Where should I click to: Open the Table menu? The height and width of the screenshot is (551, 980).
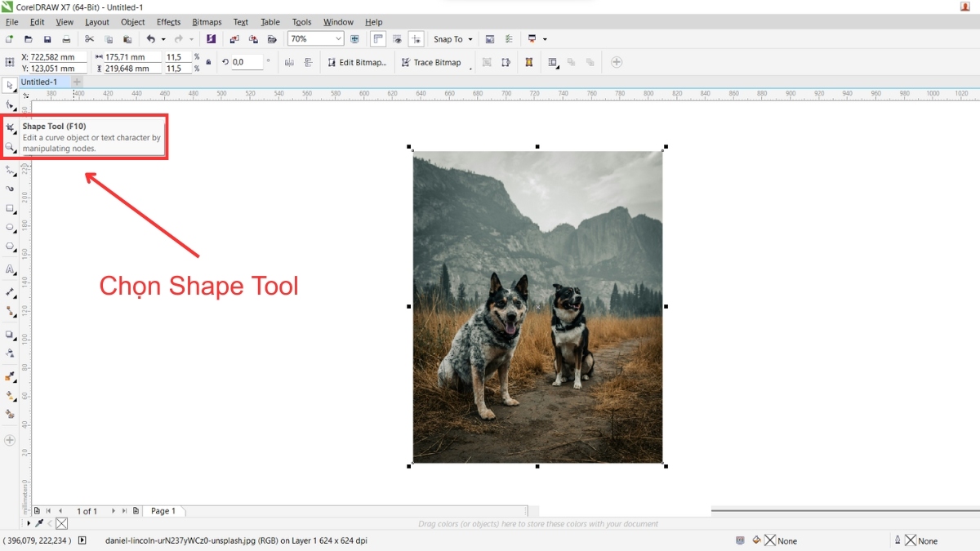(x=270, y=22)
